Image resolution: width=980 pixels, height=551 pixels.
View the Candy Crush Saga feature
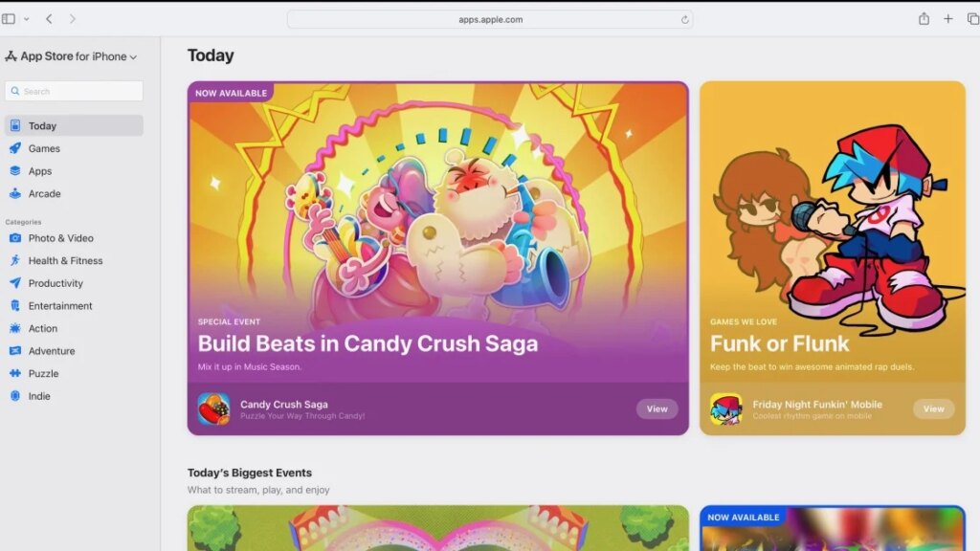(x=657, y=408)
